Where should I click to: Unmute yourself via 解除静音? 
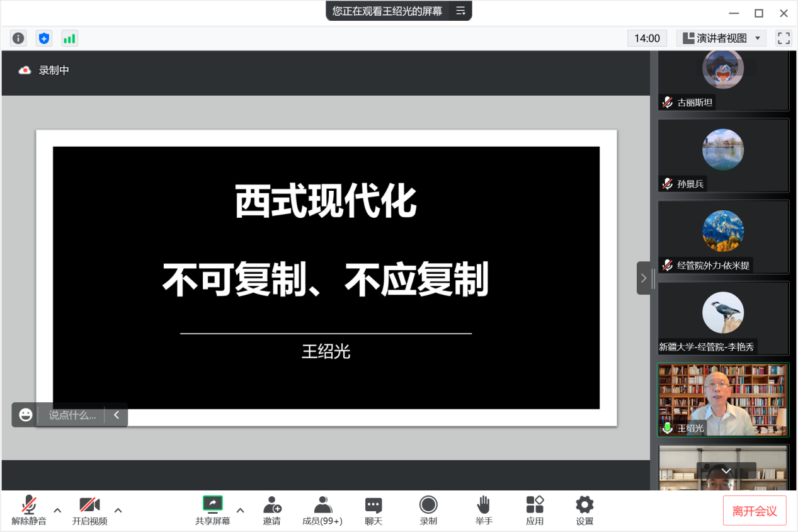point(28,510)
